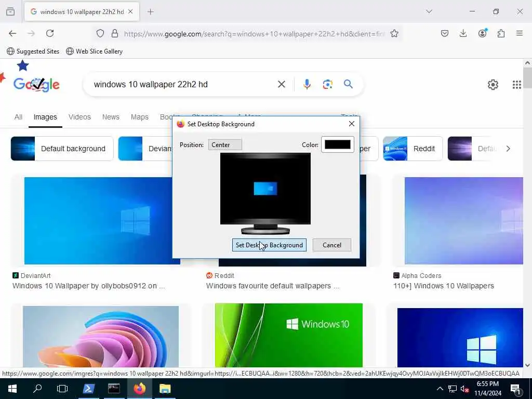Viewport: 532px width, 399px height.
Task: Go back with the browser back arrow
Action: click(x=12, y=33)
